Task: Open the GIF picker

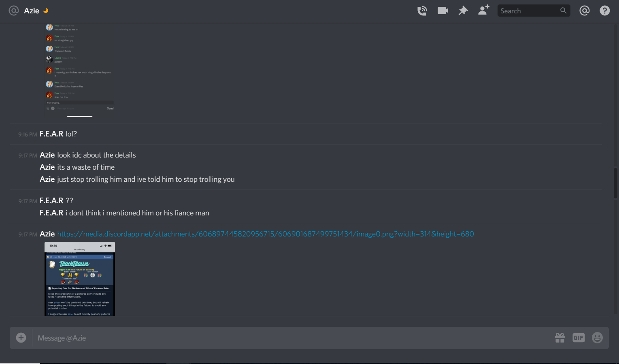Action: point(579,338)
